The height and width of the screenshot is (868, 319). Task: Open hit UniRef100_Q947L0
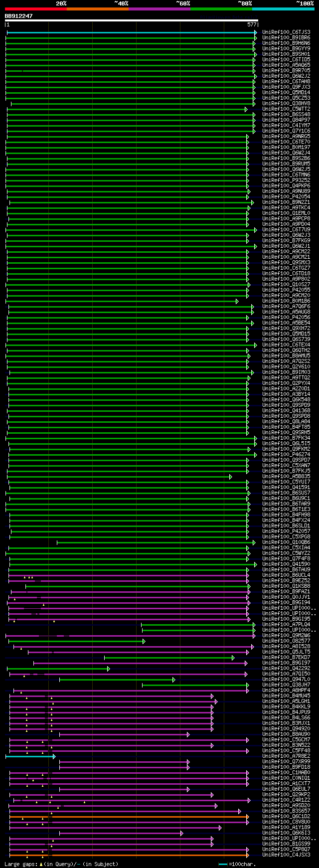click(286, 680)
